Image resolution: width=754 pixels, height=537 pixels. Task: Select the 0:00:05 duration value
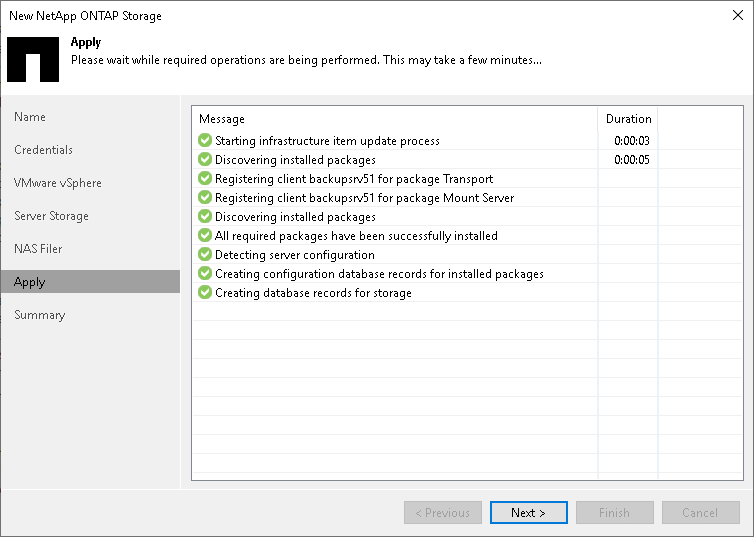[x=632, y=160]
